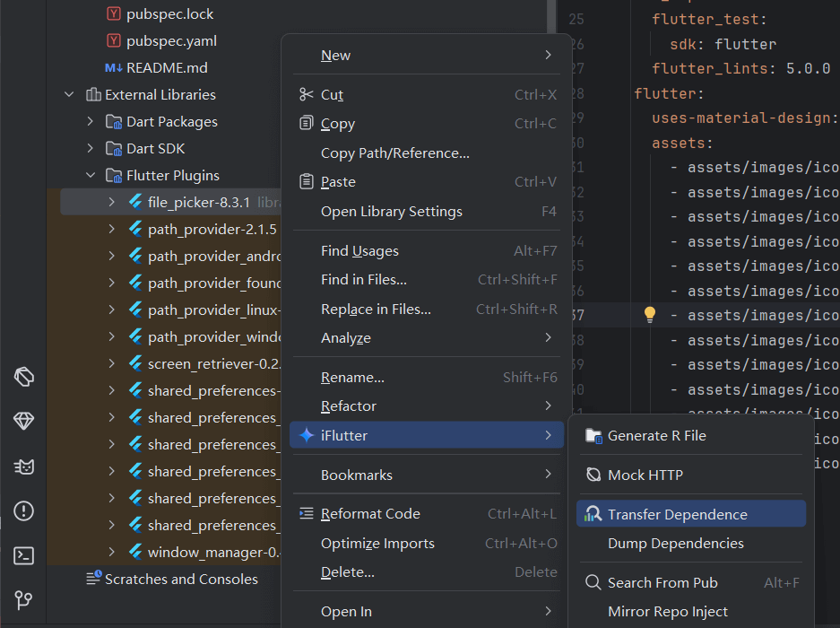
Task: Click the pubspec.yaml file icon
Action: click(114, 40)
